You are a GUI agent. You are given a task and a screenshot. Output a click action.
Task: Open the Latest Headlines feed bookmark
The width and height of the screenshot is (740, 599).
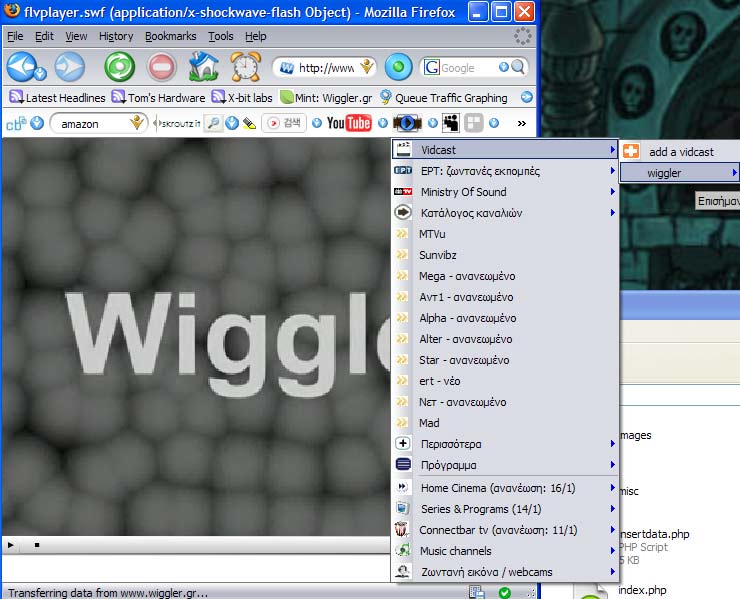click(57, 98)
